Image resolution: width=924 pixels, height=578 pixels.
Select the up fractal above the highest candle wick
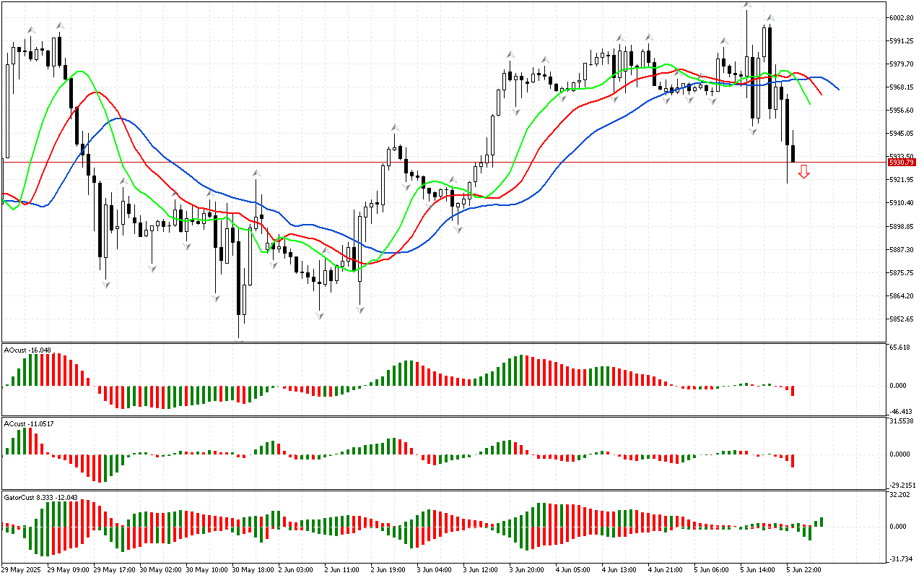tap(746, 4)
